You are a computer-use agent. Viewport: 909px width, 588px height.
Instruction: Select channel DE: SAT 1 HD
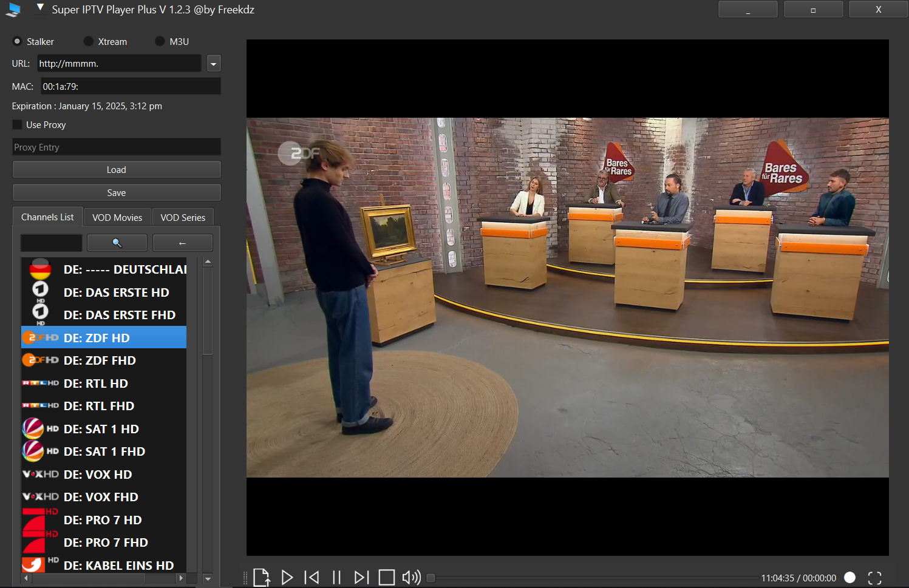pos(104,428)
